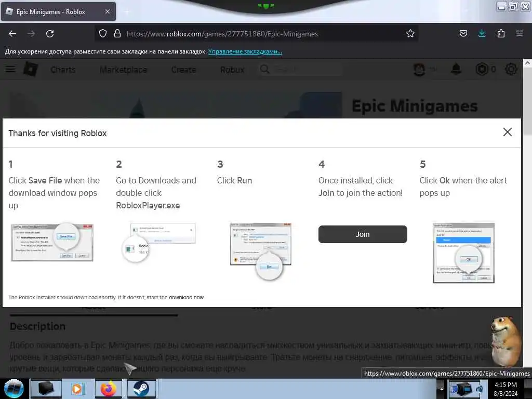The image size is (532, 399).
Task: Open the black folder taskbar icon
Action: point(46,389)
